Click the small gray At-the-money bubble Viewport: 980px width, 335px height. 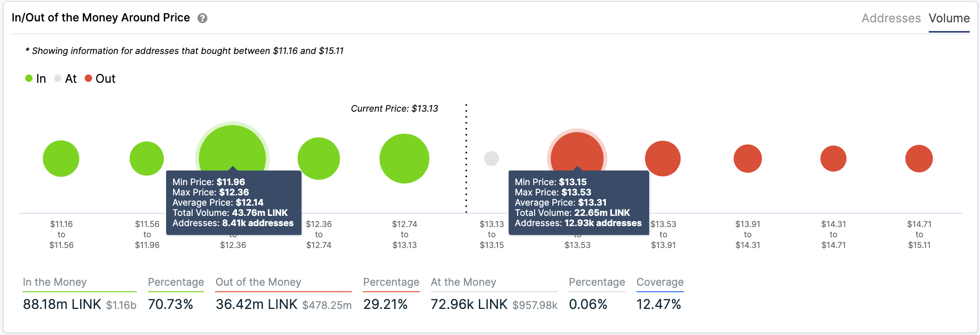(x=491, y=159)
